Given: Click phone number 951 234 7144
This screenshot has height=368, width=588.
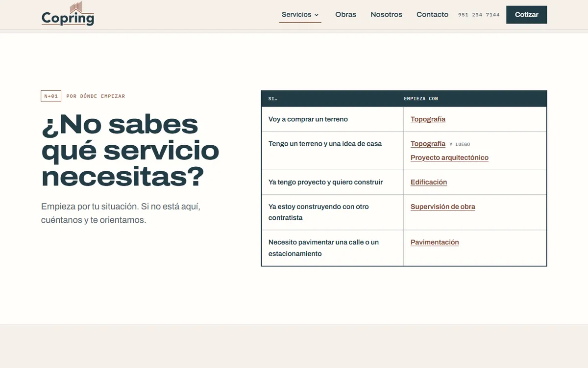Looking at the screenshot, I should pyautogui.click(x=479, y=15).
